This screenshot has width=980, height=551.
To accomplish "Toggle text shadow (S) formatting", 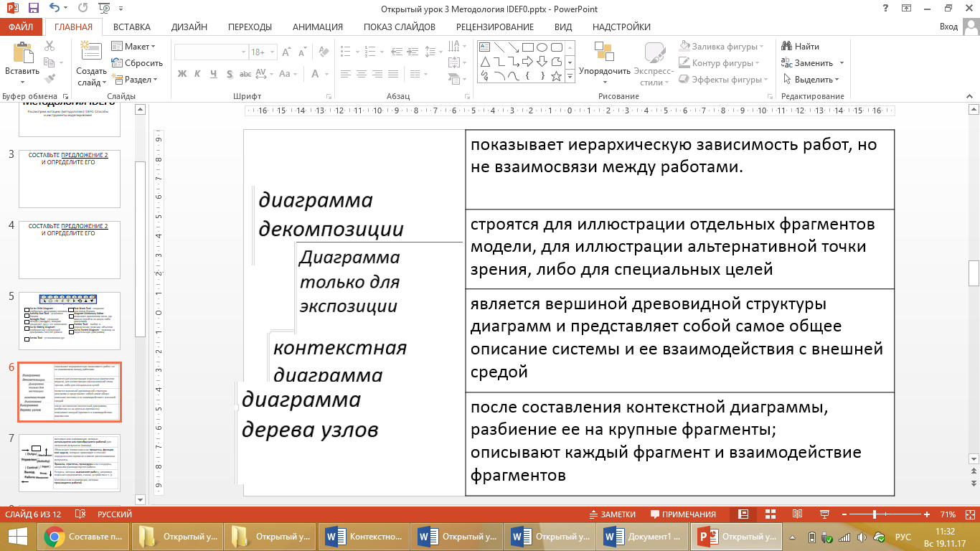I will (230, 74).
